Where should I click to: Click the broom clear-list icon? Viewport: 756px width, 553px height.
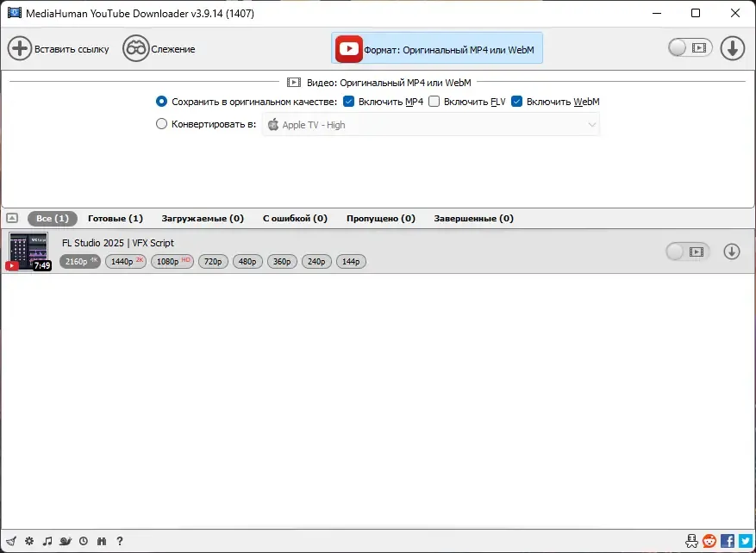tap(11, 541)
